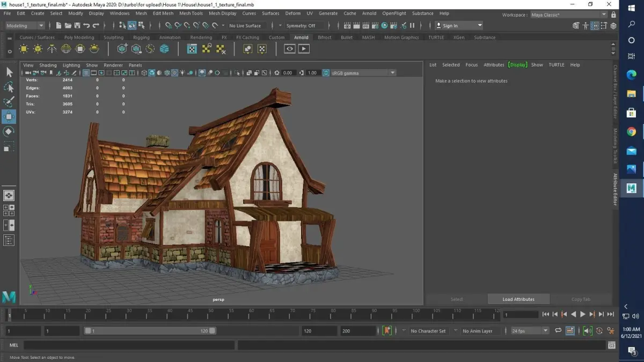The width and height of the screenshot is (644, 362).
Task: Click the Arnold Render play icon on shelf
Action: 304,49
